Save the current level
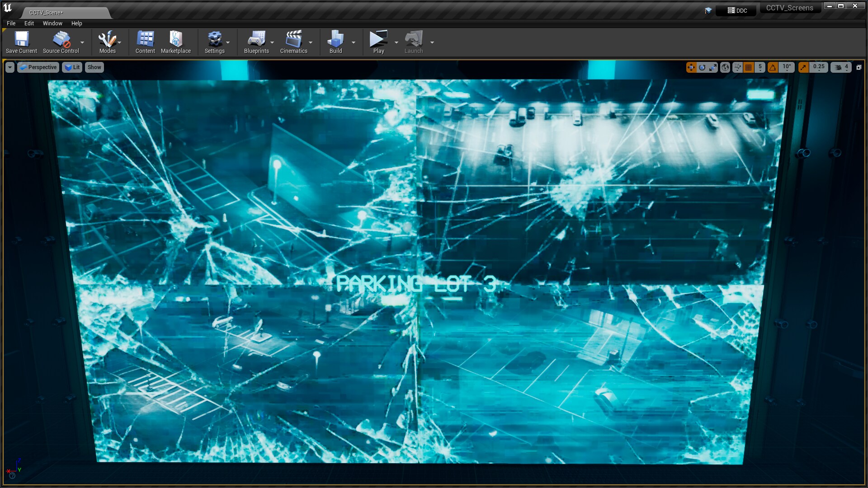This screenshot has height=488, width=868. 21,42
